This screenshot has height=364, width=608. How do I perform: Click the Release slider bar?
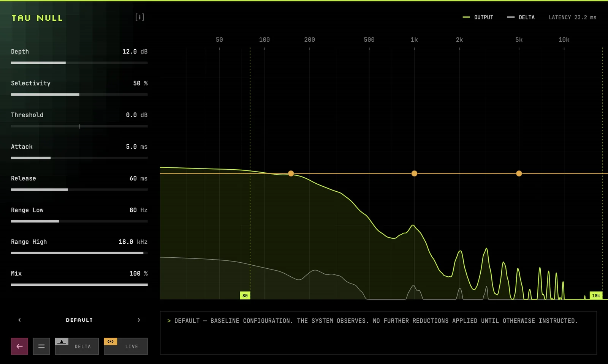(79, 189)
